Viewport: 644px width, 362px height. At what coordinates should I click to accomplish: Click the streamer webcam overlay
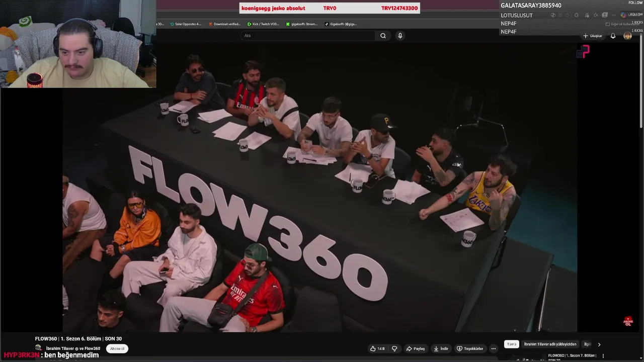[x=78, y=44]
